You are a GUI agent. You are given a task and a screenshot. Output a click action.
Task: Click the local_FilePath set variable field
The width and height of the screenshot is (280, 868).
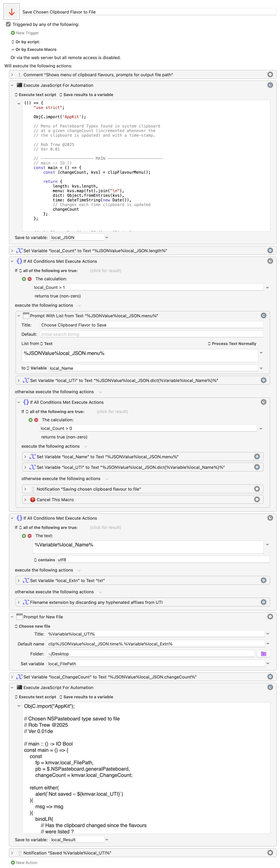156,664
